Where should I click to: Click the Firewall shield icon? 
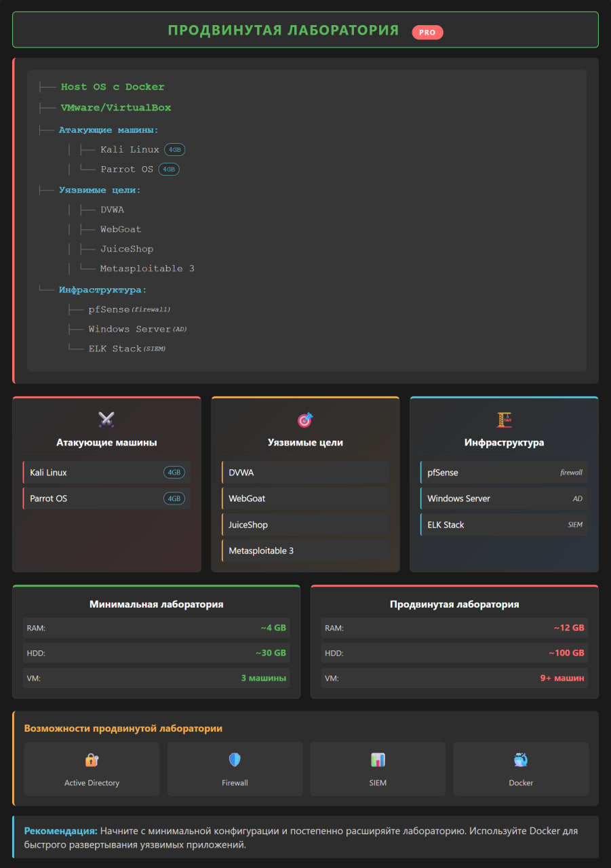coord(235,759)
